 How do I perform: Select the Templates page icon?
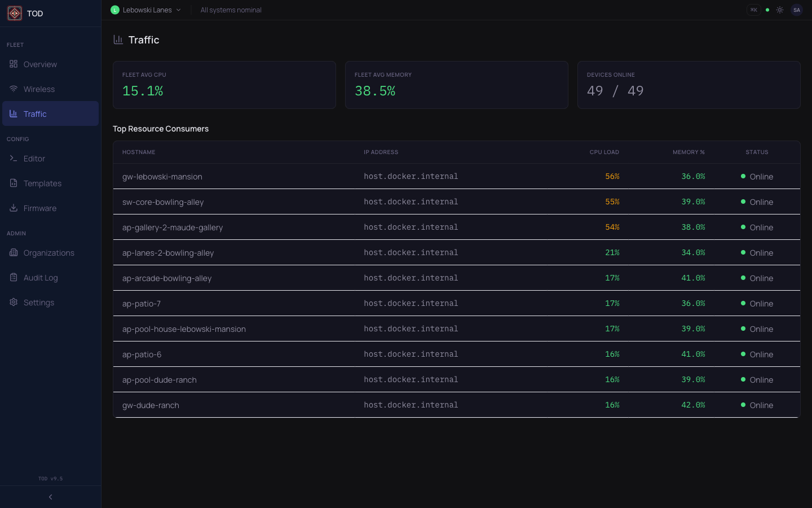point(14,183)
